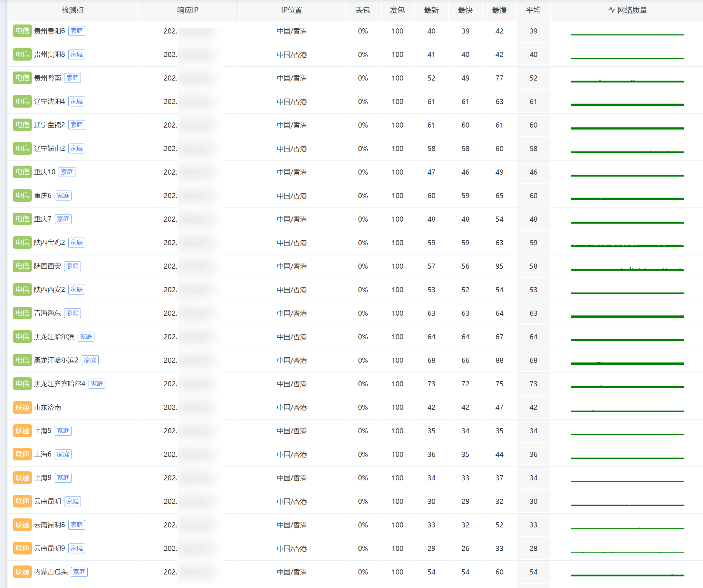Screen dimensions: 703x588
Task: Select the 陕西西安2 checkpoint name
Action: pyautogui.click(x=50, y=289)
